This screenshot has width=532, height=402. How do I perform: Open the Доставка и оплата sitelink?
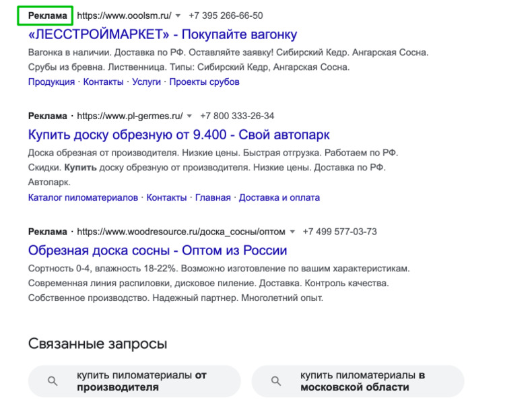click(x=279, y=198)
